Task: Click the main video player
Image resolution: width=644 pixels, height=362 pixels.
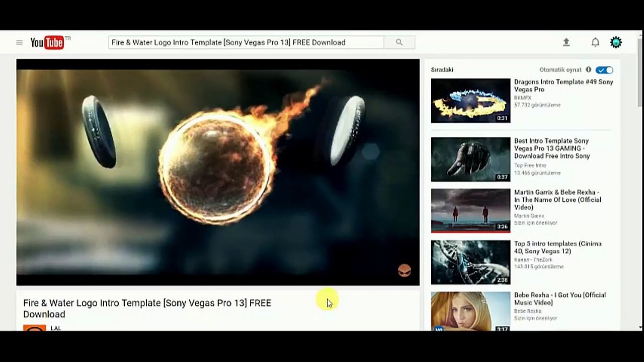Action: [x=218, y=172]
